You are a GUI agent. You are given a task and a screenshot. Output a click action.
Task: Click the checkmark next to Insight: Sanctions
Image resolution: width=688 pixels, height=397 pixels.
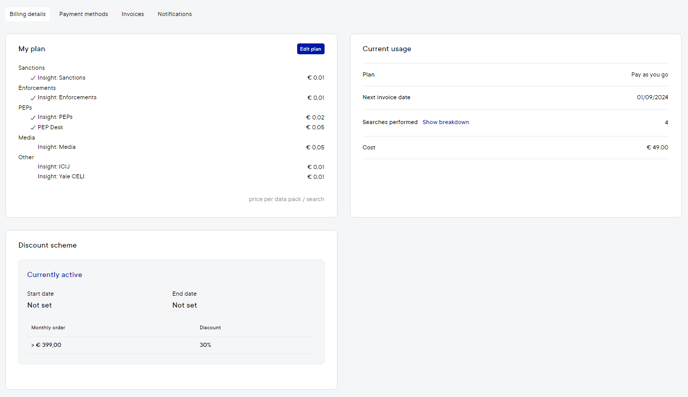click(33, 78)
